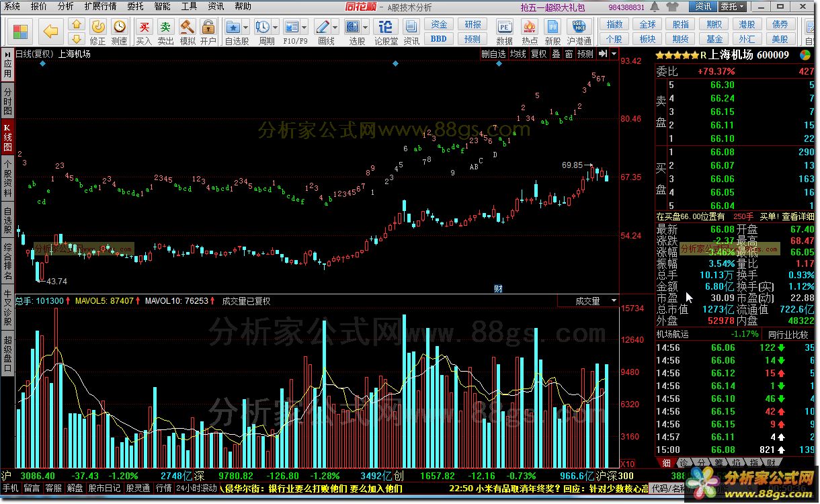The width and height of the screenshot is (820, 504).
Task: Go back with the yellow left arrow
Action: (x=51, y=31)
